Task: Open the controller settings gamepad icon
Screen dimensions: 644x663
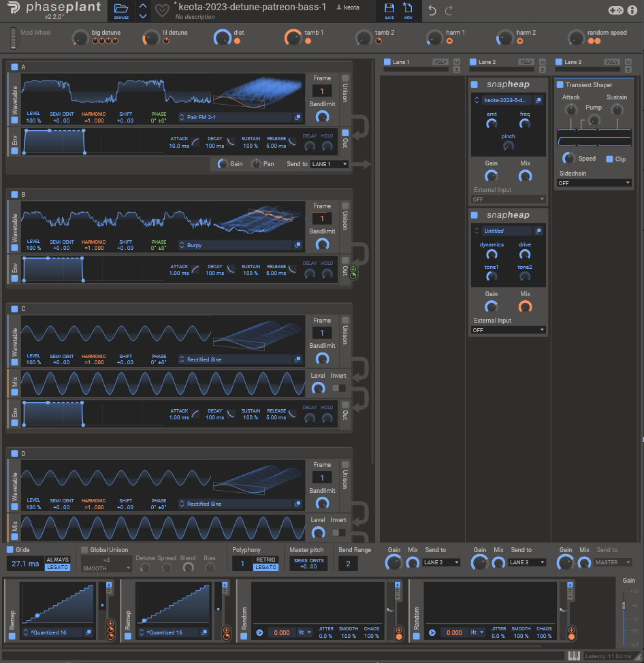Action: point(615,10)
